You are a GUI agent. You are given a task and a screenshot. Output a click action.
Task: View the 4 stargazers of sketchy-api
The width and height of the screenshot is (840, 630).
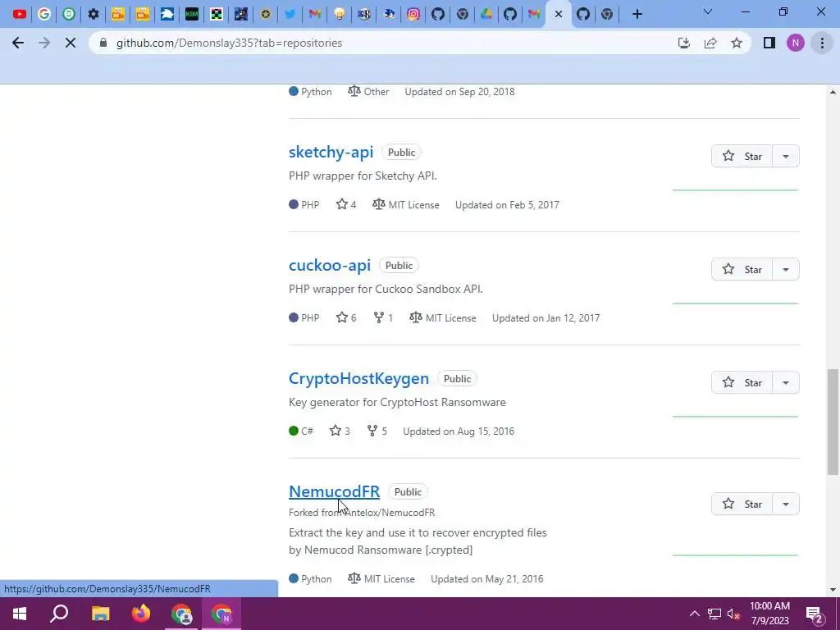(346, 204)
